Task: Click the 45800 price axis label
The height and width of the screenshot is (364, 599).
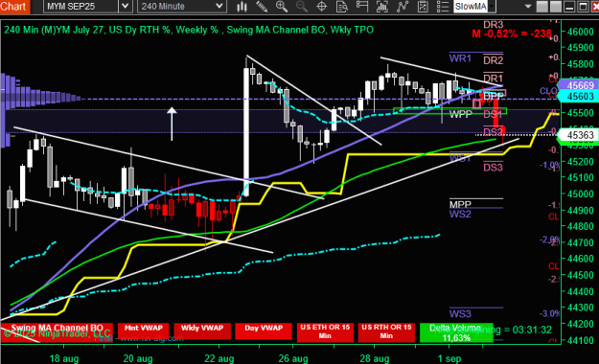Action: [x=581, y=64]
